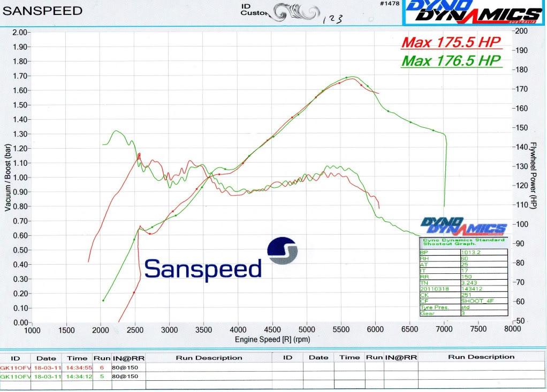Click the "Dyno Dynamics Standard Shootout Graph" heading
Viewport: 547px width, 392px height.
(464, 242)
